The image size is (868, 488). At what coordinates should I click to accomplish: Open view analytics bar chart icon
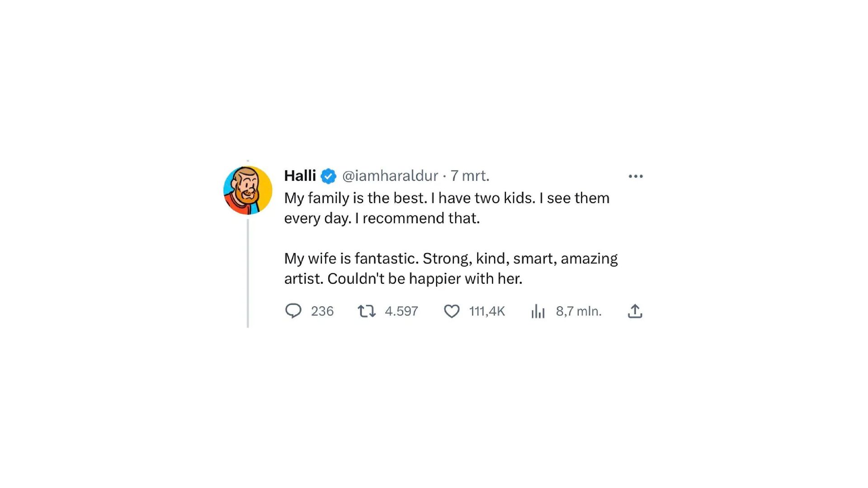tap(538, 311)
